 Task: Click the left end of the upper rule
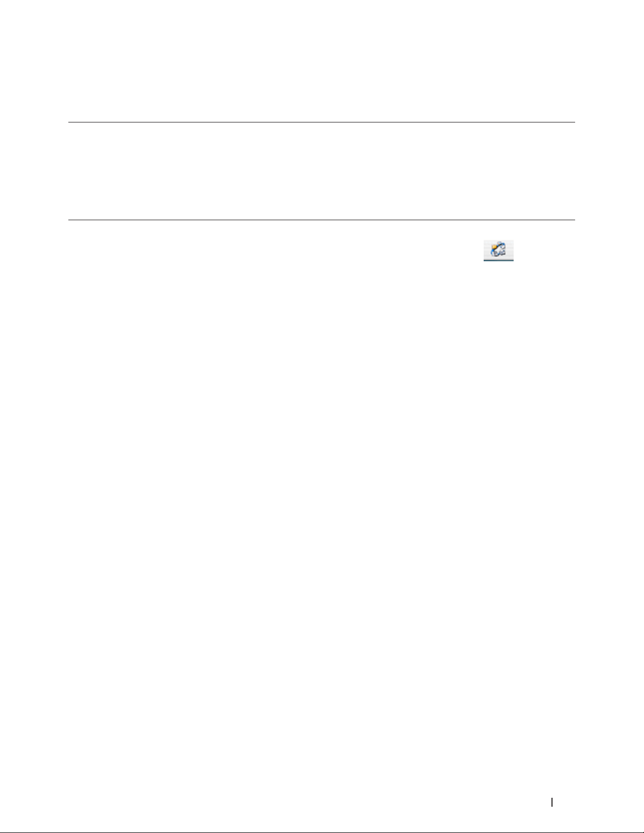click(x=71, y=122)
